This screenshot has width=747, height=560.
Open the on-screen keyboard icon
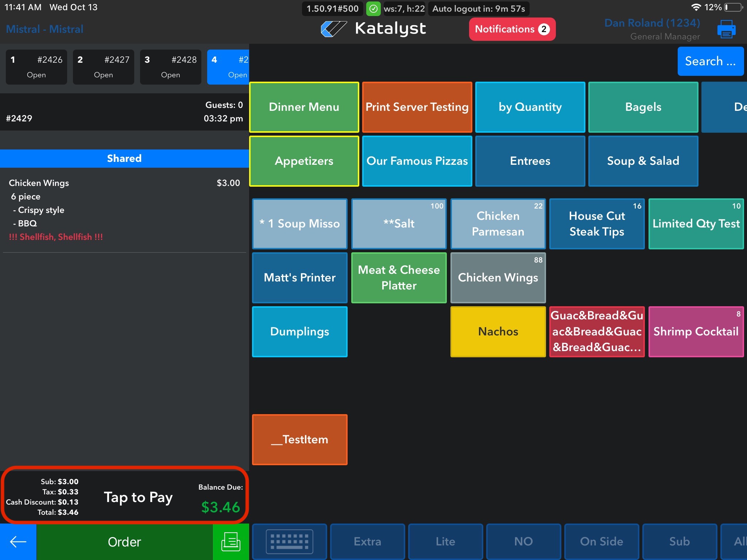289,542
